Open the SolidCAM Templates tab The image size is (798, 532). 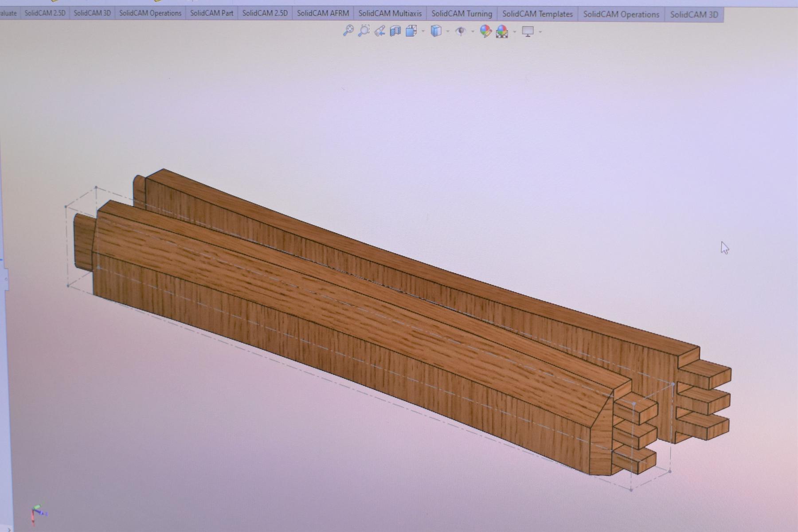(537, 14)
